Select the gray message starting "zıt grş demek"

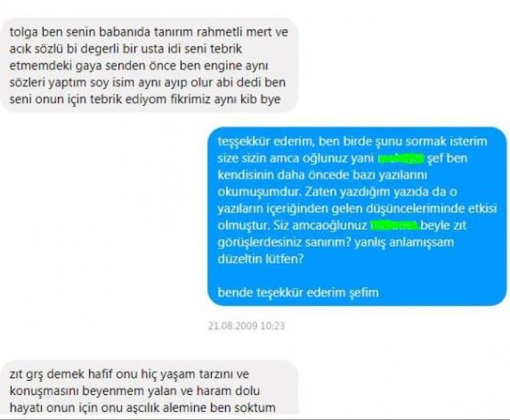click(x=149, y=388)
